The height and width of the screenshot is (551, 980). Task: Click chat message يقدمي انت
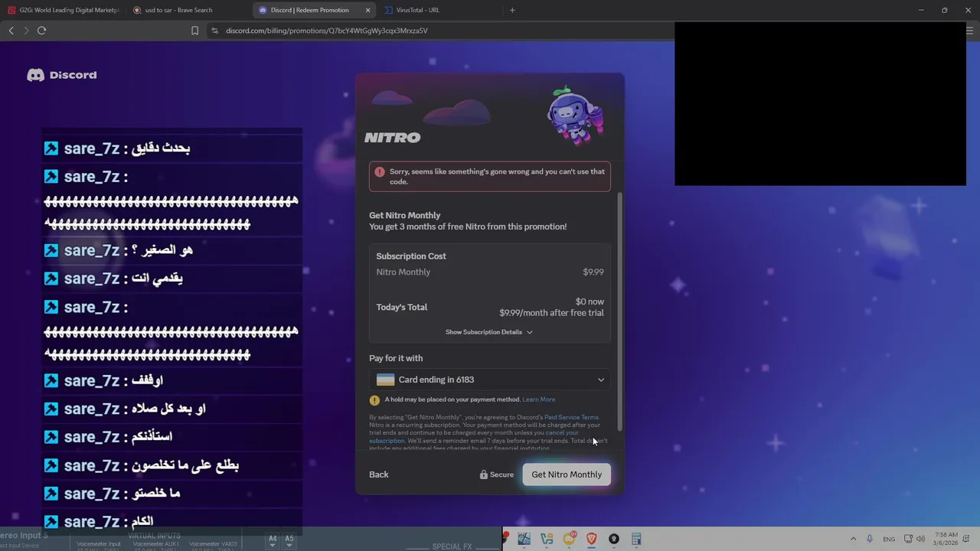pyautogui.click(x=157, y=279)
